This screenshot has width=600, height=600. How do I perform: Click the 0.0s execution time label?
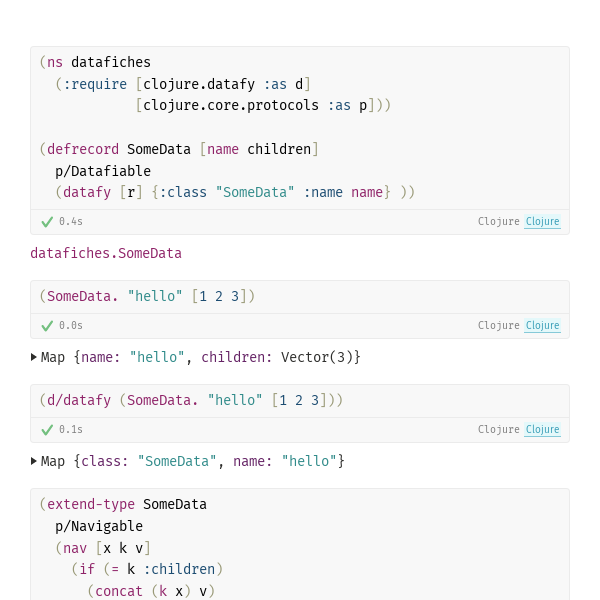click(71, 326)
